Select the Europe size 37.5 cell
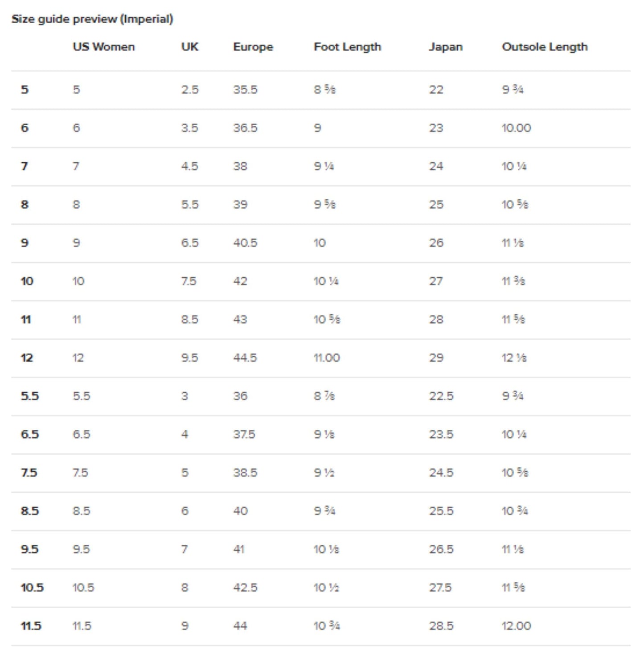644x650 pixels. pyautogui.click(x=244, y=435)
